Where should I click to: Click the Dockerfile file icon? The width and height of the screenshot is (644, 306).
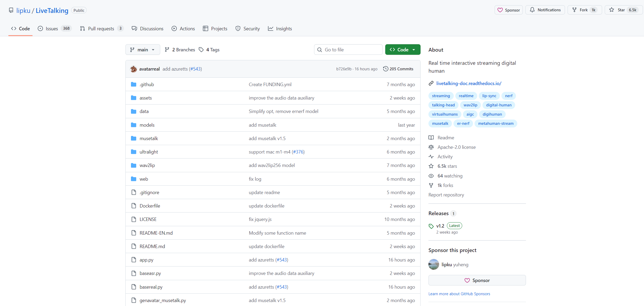tap(134, 206)
